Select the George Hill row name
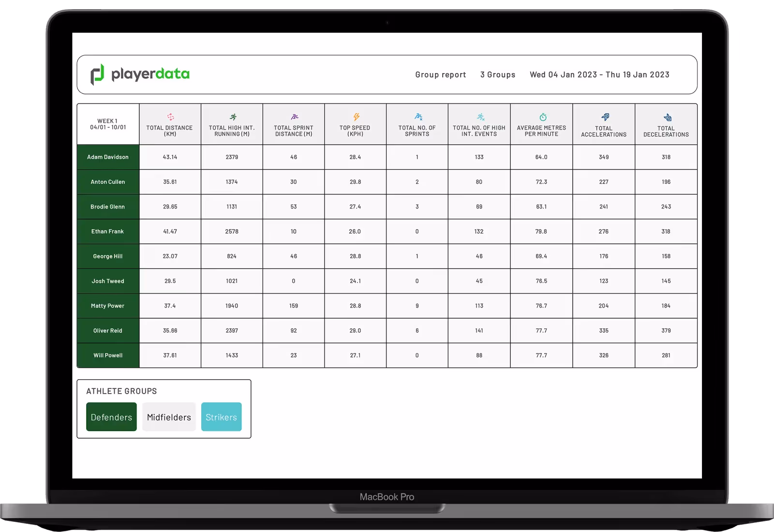Image resolution: width=774 pixels, height=532 pixels. 108,256
